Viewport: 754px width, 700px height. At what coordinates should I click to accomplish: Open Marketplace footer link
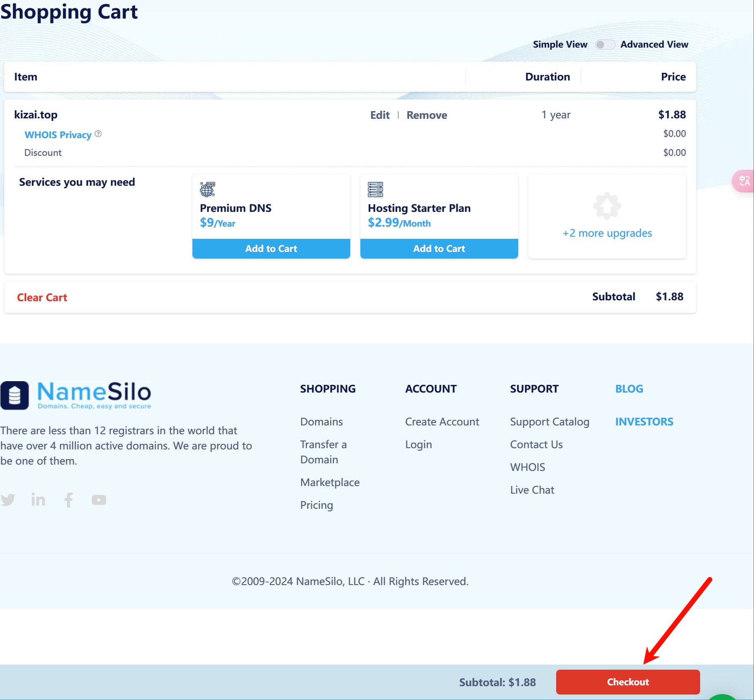pyautogui.click(x=330, y=482)
